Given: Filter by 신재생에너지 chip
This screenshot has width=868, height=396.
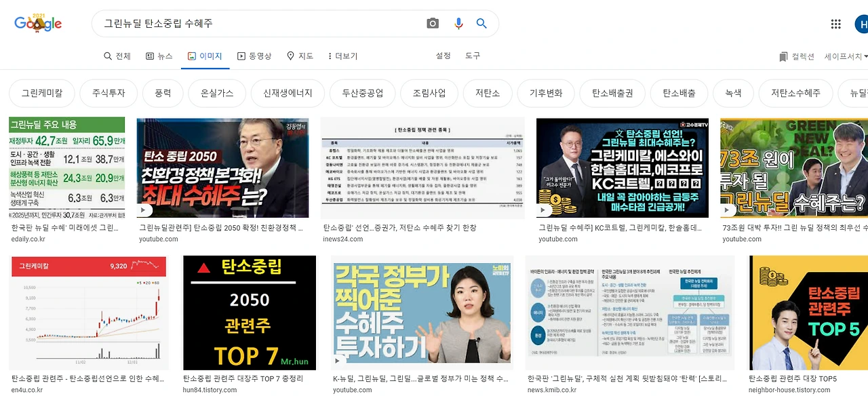Looking at the screenshot, I should pyautogui.click(x=288, y=93).
